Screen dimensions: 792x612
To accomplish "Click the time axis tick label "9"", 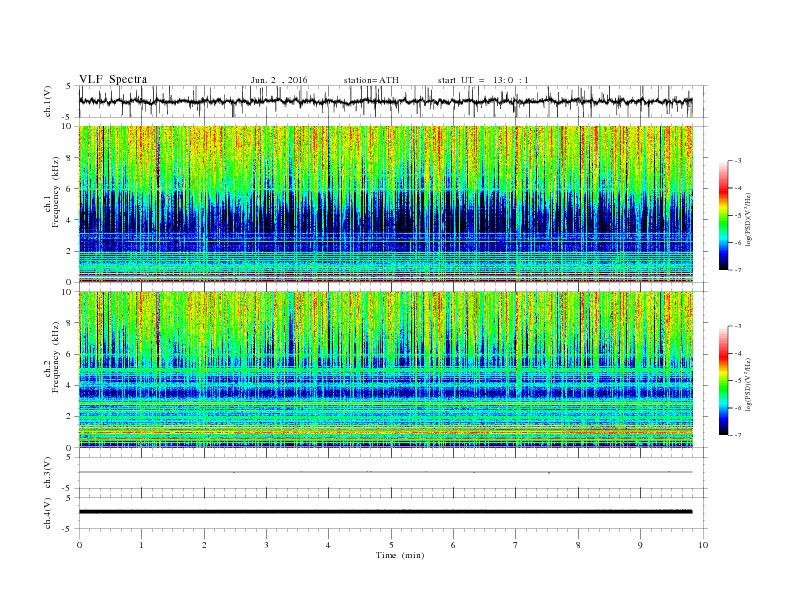I will point(640,545).
